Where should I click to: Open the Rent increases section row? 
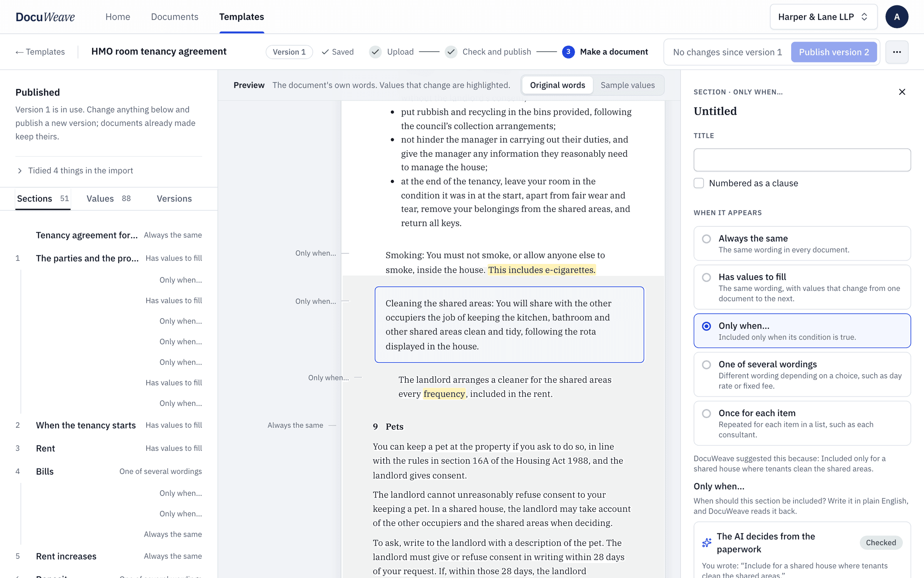point(109,556)
